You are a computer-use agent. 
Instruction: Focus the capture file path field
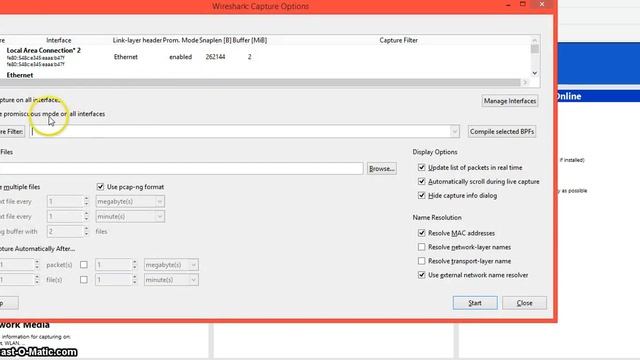click(181, 169)
